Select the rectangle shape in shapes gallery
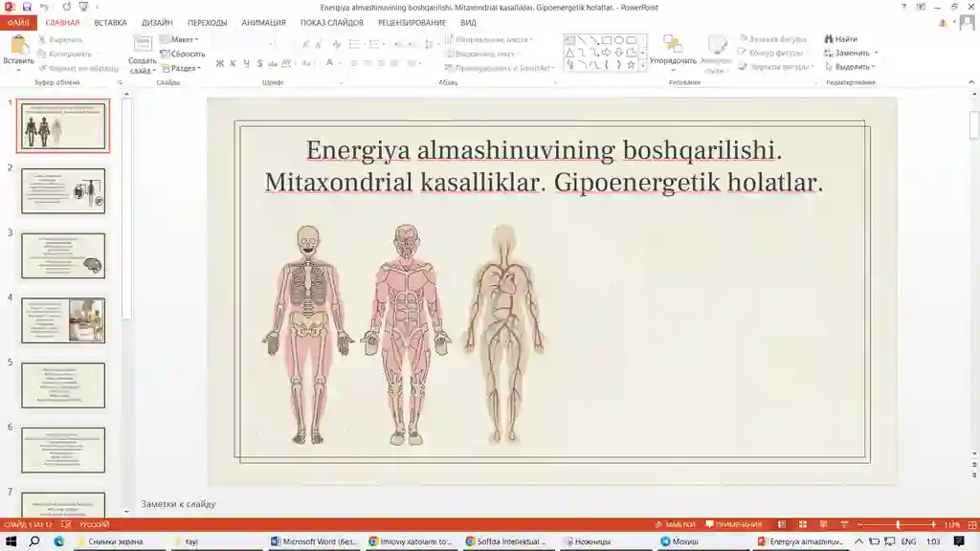This screenshot has width=980, height=551. coord(607,40)
